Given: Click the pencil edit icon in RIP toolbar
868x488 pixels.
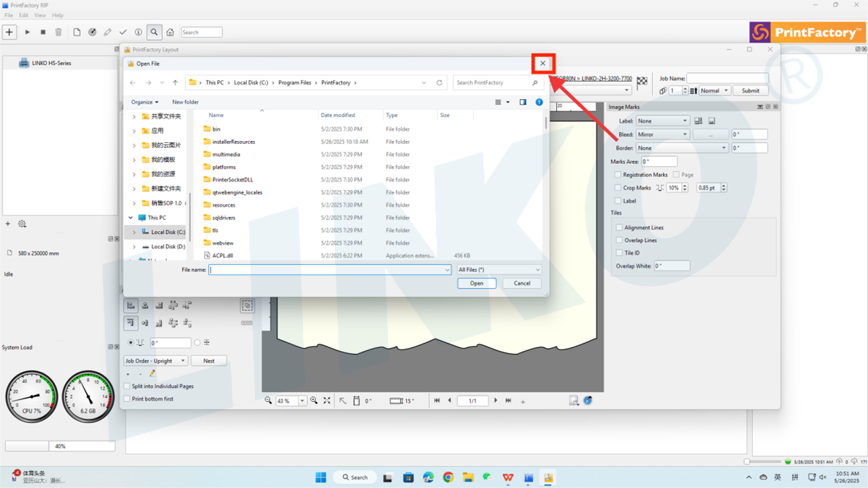Looking at the screenshot, I should pos(108,32).
